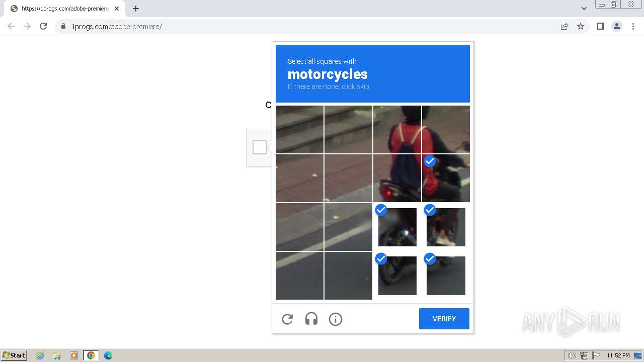This screenshot has height=362, width=644.
Task: Deselect the checked tile of dark road at bottom right
Action: coord(446,276)
